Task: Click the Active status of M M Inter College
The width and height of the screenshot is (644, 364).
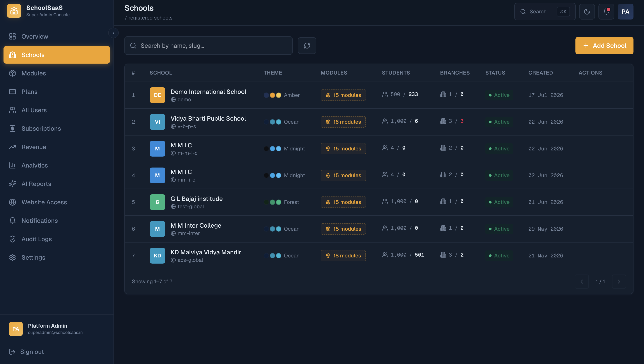Action: 499,229
